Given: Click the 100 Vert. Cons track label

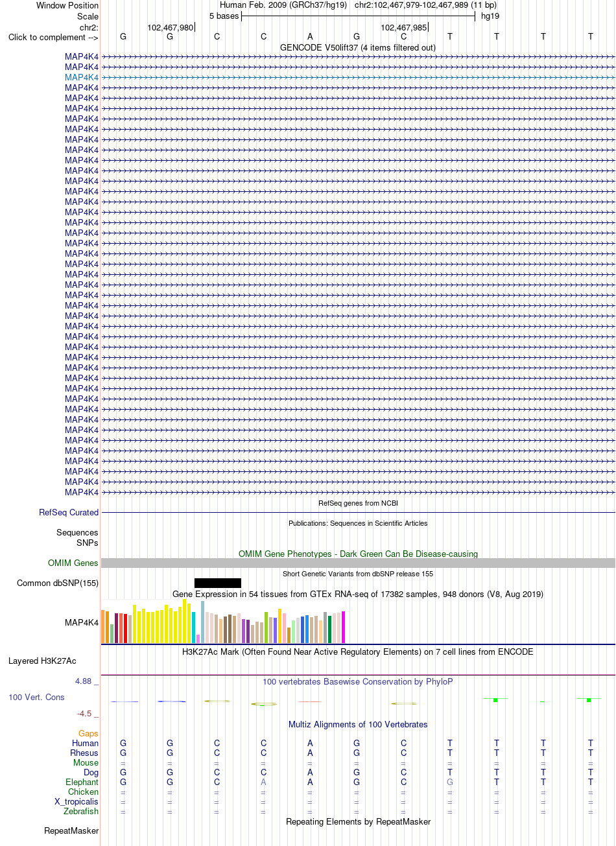Looking at the screenshot, I should click(x=36, y=697).
